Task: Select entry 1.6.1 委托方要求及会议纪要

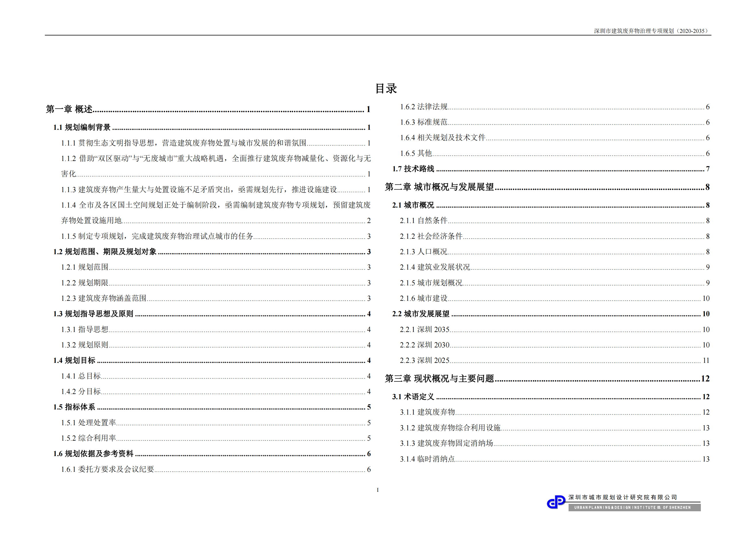Action: coord(216,469)
